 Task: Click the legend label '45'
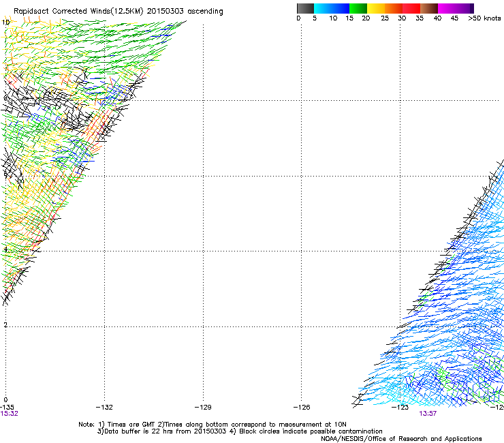pos(454,18)
